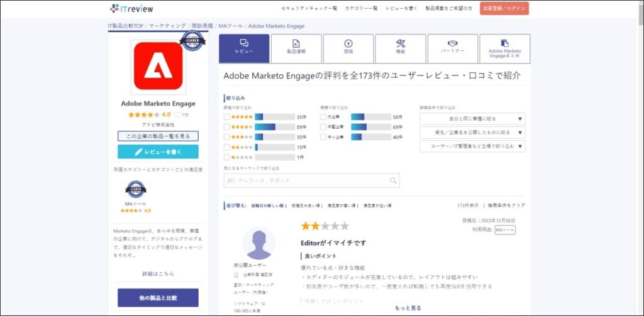
Task: Click もっと見る to expand review
Action: click(x=408, y=308)
